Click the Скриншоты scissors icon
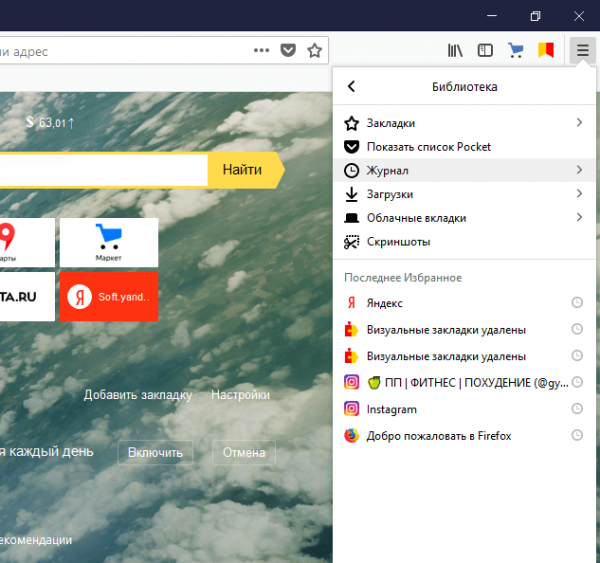 351,242
